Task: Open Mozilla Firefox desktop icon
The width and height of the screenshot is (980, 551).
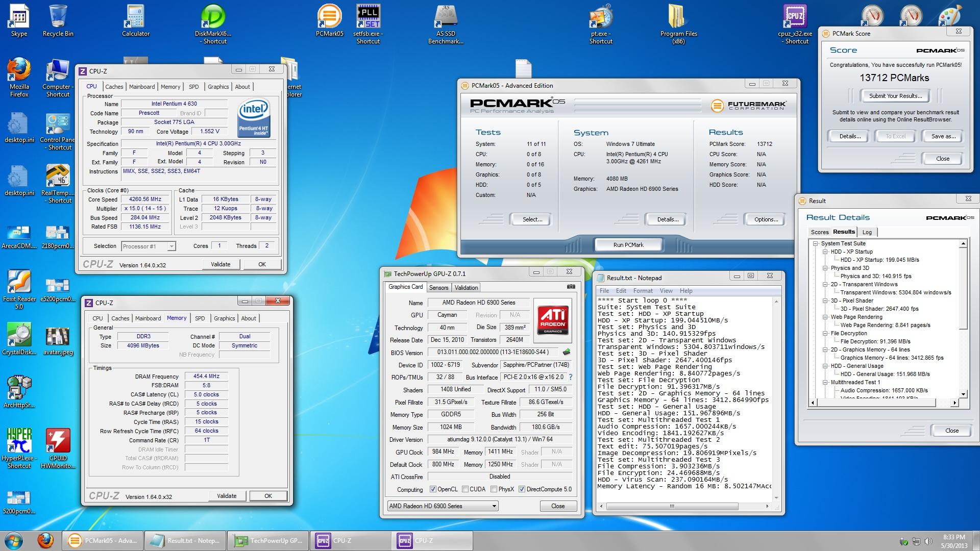Action: 19,77
